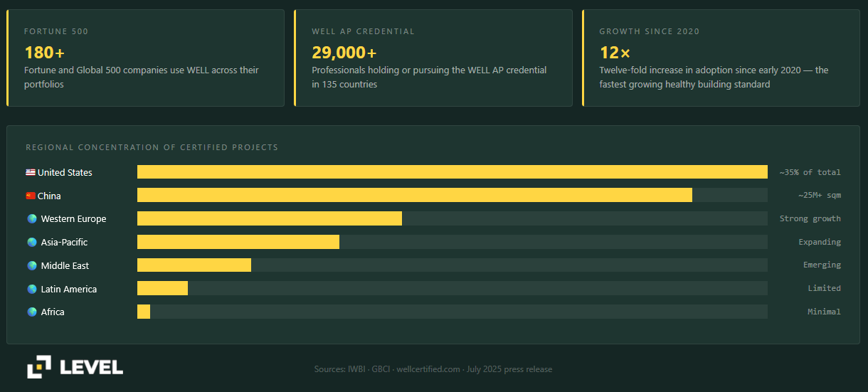
Task: Click the "~35% of total" value
Action: (810, 172)
